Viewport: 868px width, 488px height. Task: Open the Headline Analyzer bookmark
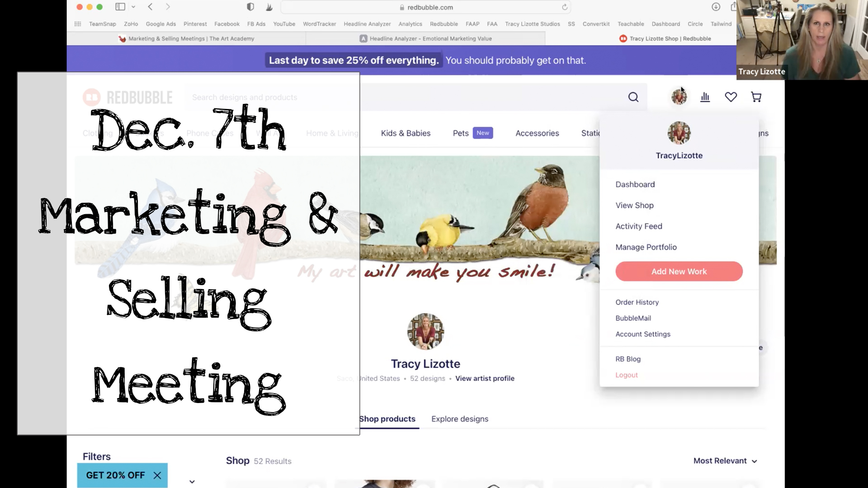coord(367,24)
